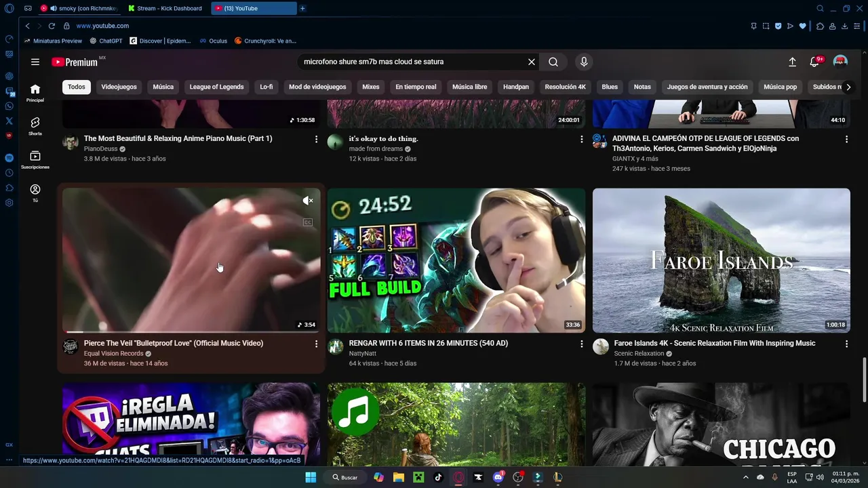Open a new browser tab
This screenshot has width=868, height=488.
(302, 8)
